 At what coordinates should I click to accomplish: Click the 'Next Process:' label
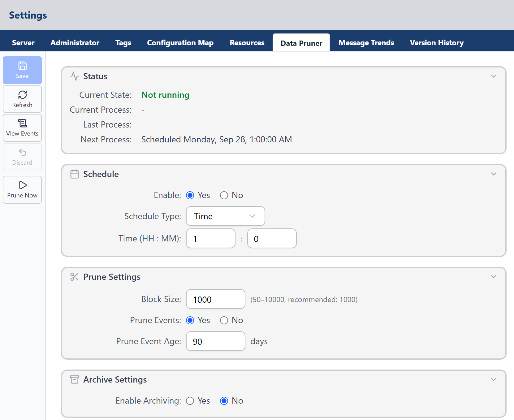click(106, 140)
